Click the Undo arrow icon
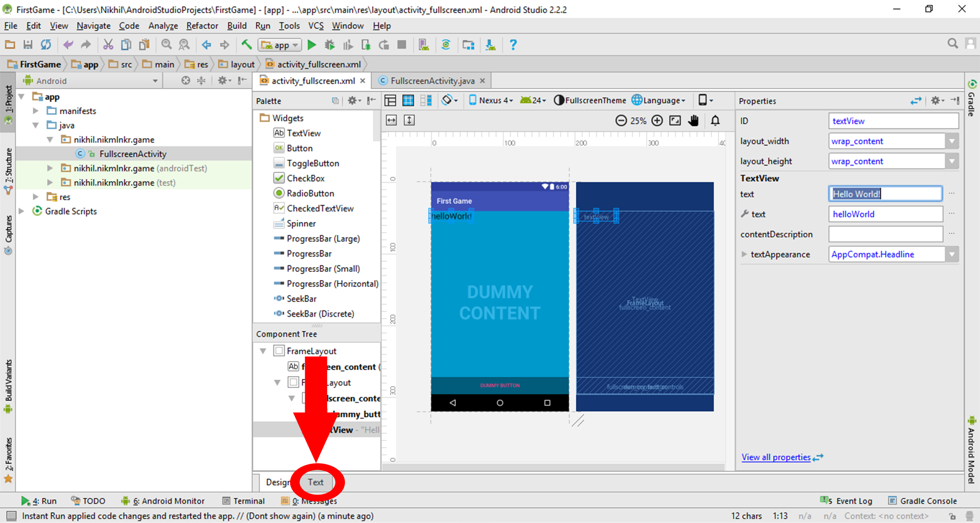This screenshot has height=523, width=980. pos(68,45)
